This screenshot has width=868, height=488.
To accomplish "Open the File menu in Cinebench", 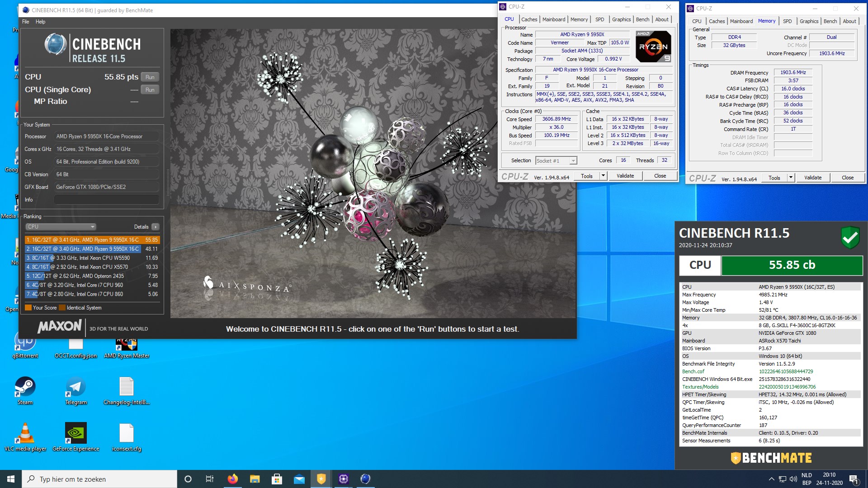I will [26, 22].
